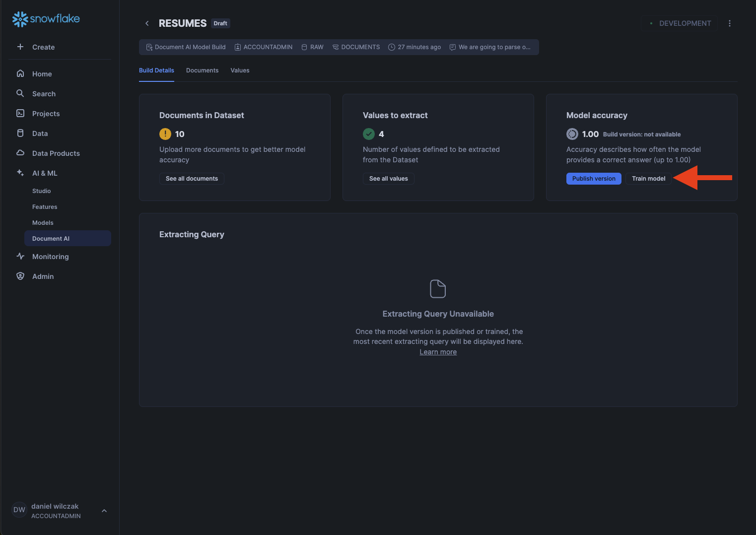Click the Data database icon
The height and width of the screenshot is (535, 756).
click(20, 133)
